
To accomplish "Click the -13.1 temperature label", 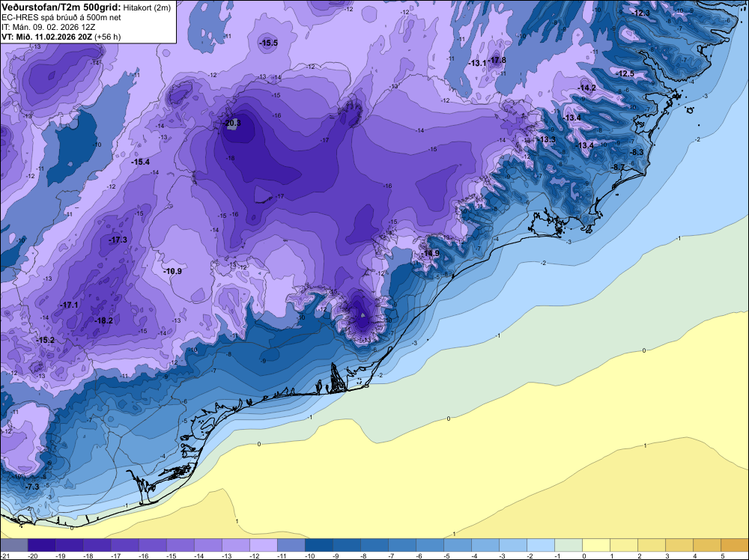I will click(x=477, y=63).
